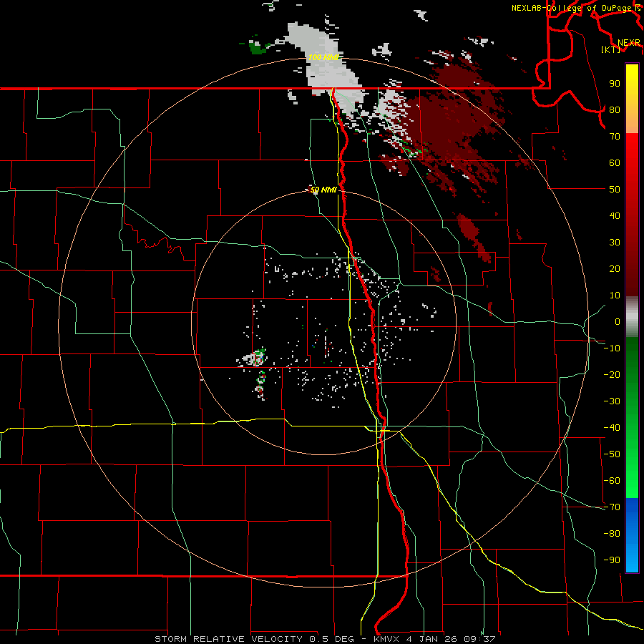Click the yellow segment atop the color bar

click(632, 87)
